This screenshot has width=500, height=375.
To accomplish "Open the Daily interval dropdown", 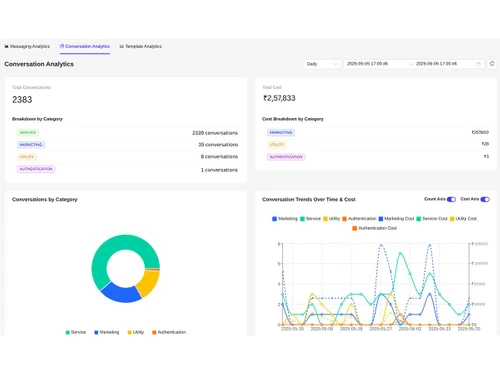I will [322, 64].
